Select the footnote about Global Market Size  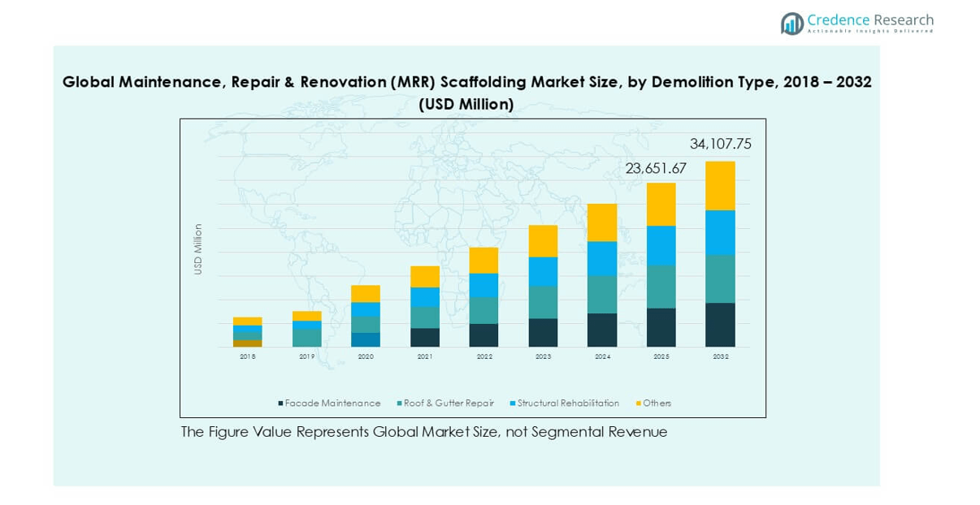click(423, 432)
